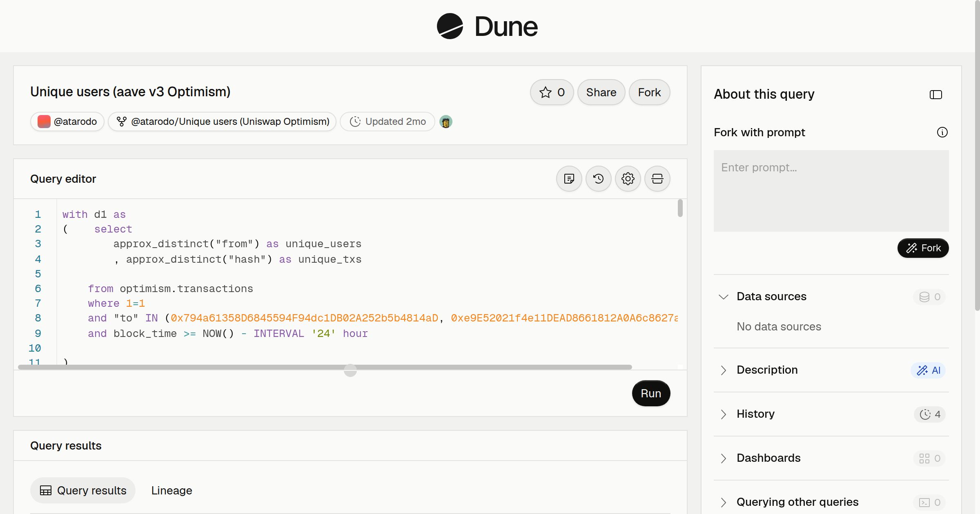Click the editor vertical scrollbar thumb
Image resolution: width=980 pixels, height=514 pixels.
click(x=680, y=208)
